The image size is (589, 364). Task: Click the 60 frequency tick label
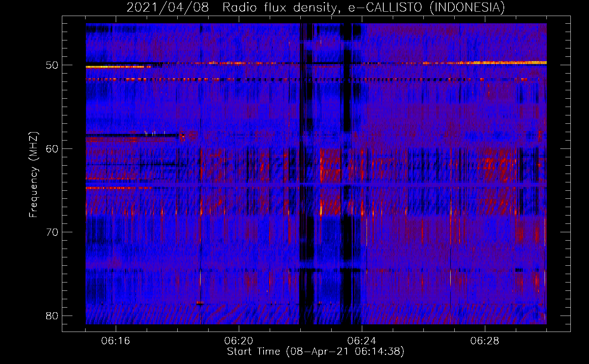pos(52,149)
